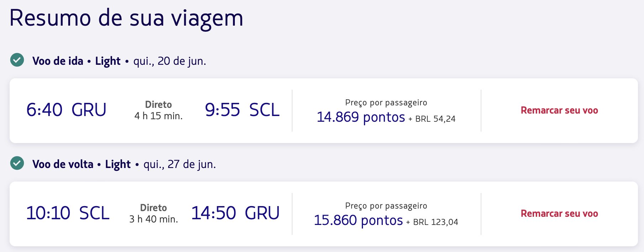This screenshot has width=644, height=252.
Task: Click the Resumo de sua viagem title
Action: click(x=126, y=19)
